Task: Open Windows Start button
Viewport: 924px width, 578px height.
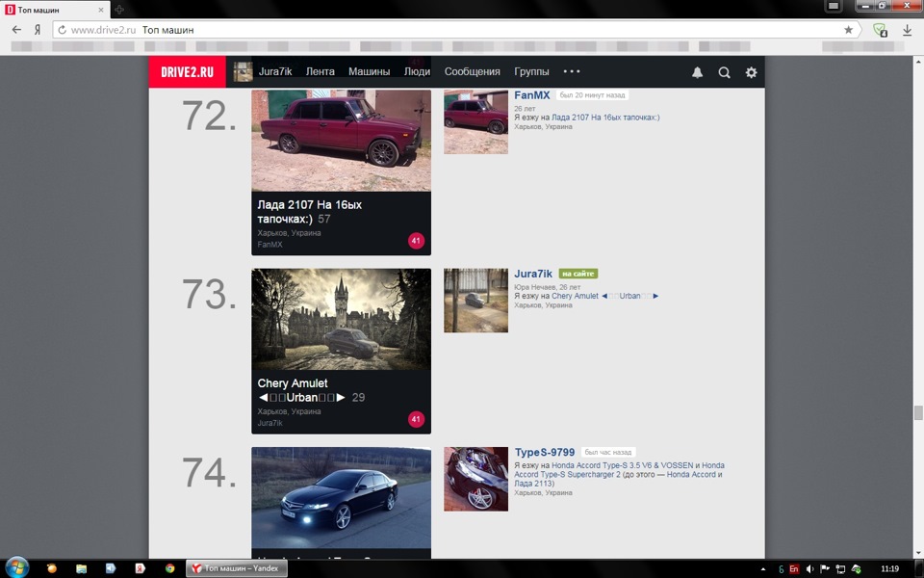Action: pyautogui.click(x=16, y=568)
